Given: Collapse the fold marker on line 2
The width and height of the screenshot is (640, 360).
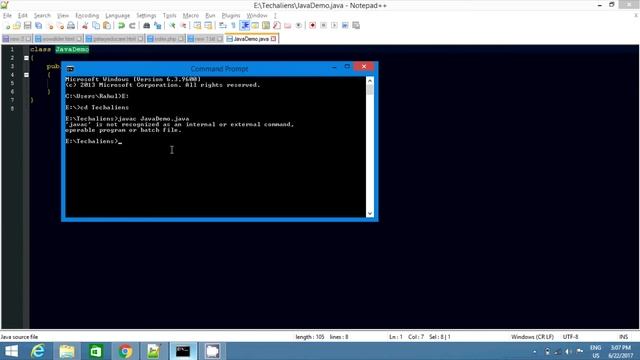Looking at the screenshot, I should (26, 58).
